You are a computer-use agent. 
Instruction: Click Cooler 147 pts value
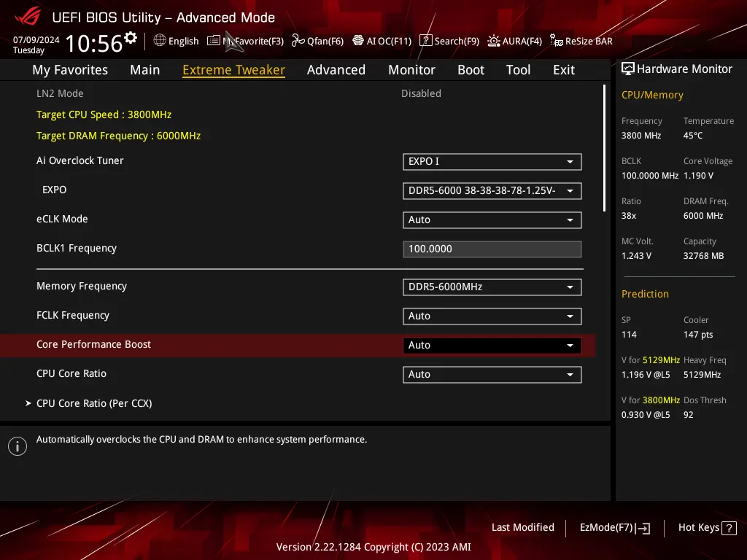pos(698,334)
